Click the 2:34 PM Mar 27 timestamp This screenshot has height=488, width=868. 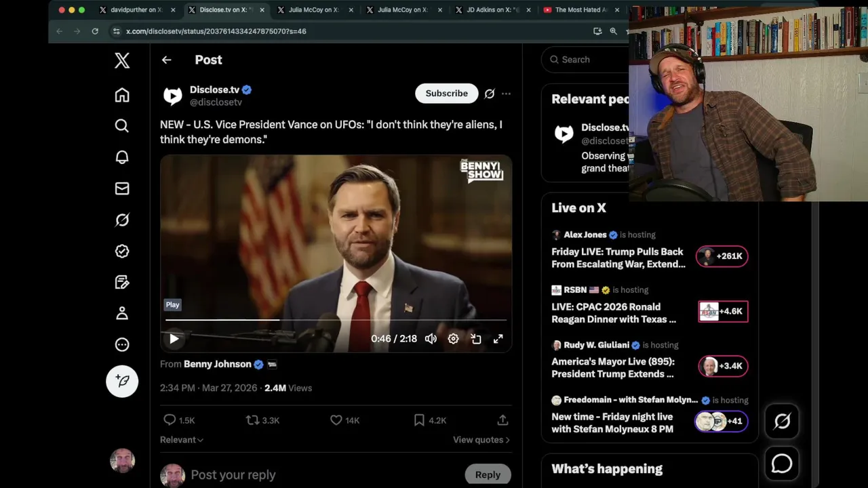tap(208, 388)
